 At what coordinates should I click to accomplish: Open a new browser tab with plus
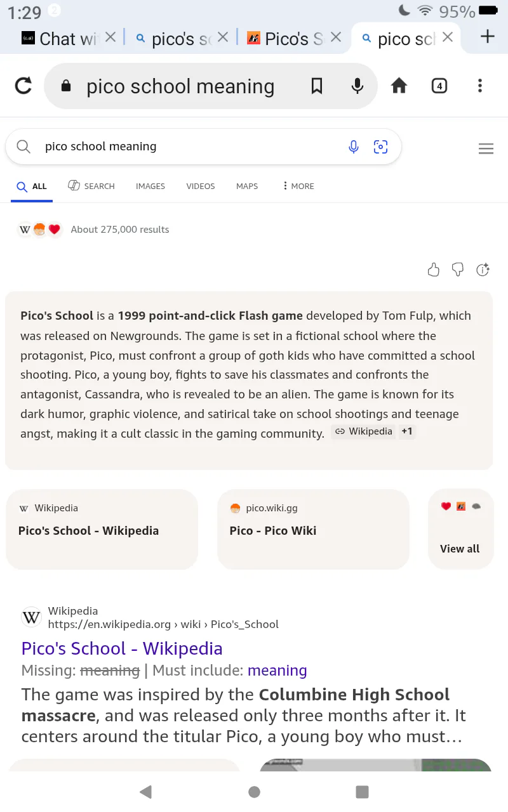(x=487, y=37)
